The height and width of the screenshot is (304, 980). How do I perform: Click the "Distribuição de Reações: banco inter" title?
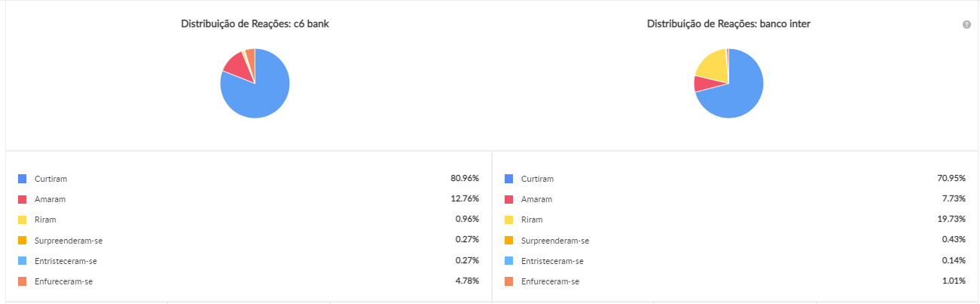[728, 24]
